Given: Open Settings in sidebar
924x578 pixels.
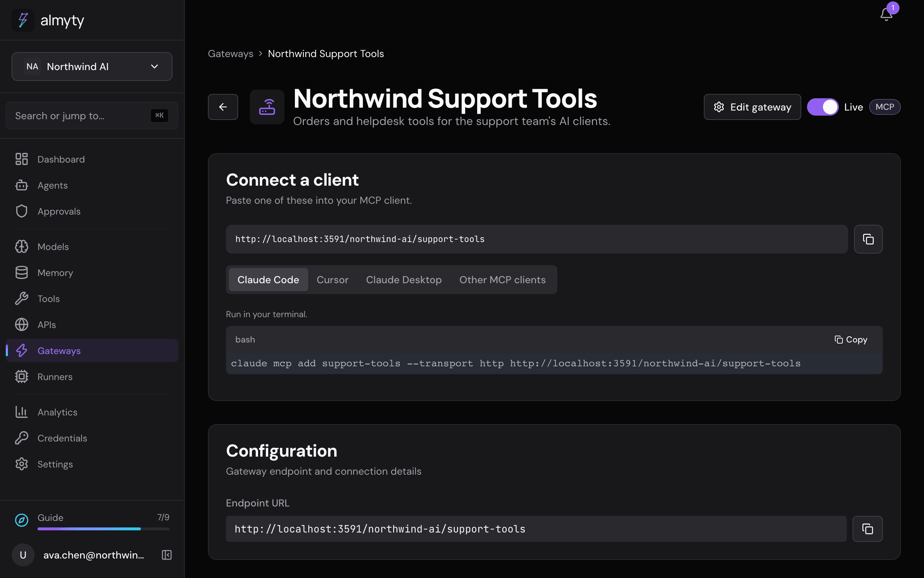Looking at the screenshot, I should coord(92,464).
